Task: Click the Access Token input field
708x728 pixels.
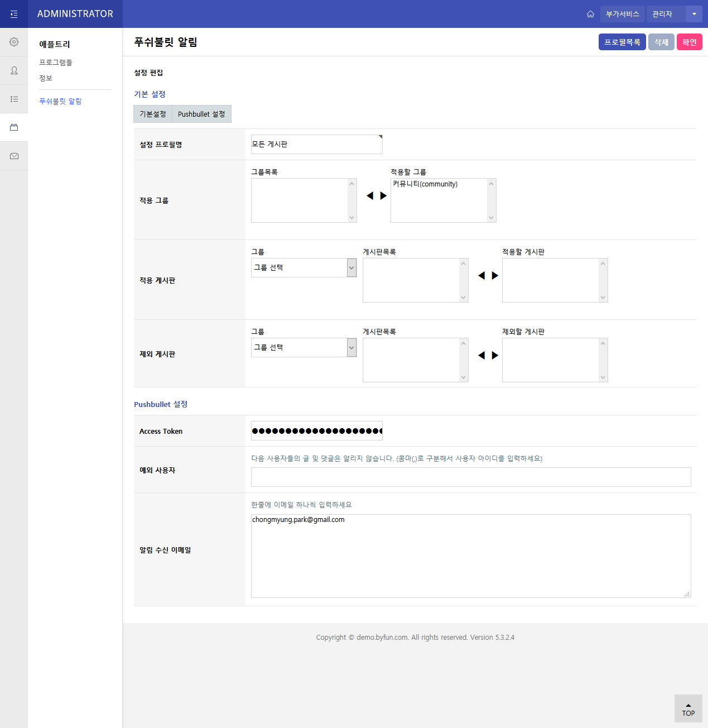Action: pos(316,430)
